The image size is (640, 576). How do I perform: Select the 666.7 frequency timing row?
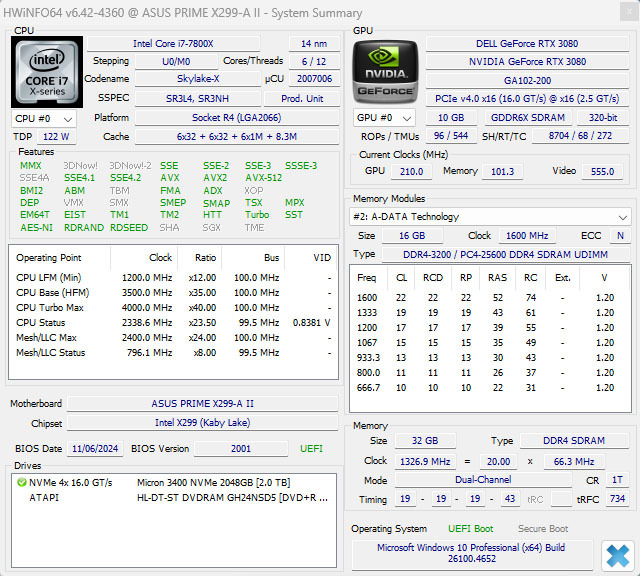click(490, 388)
